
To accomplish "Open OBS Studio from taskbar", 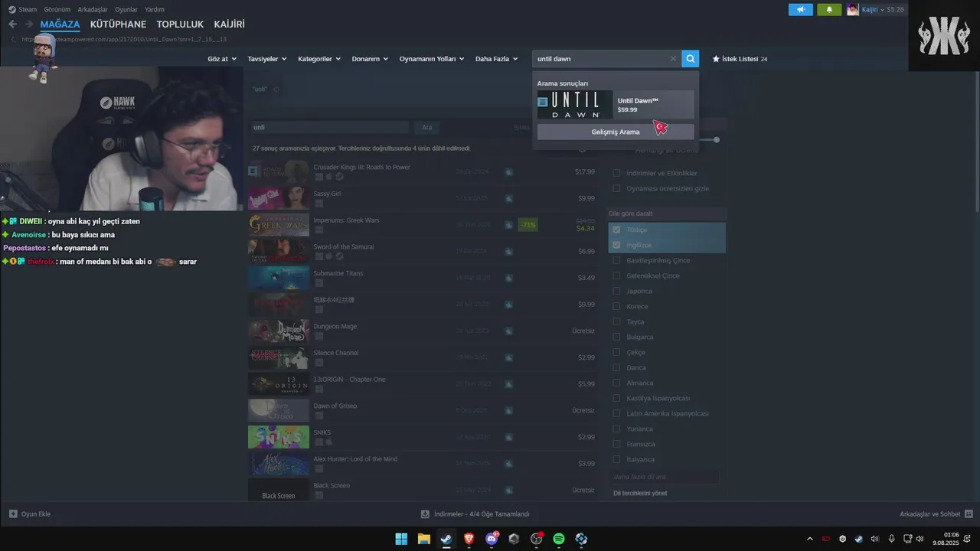I will (536, 539).
